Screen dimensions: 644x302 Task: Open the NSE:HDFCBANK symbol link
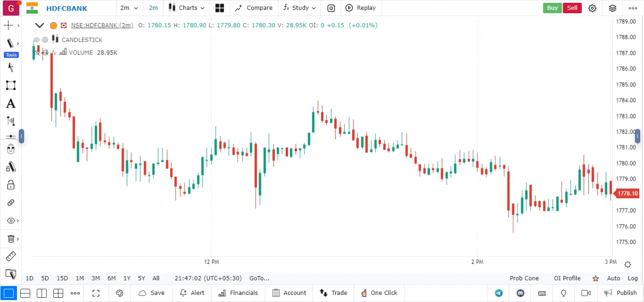[x=102, y=25]
